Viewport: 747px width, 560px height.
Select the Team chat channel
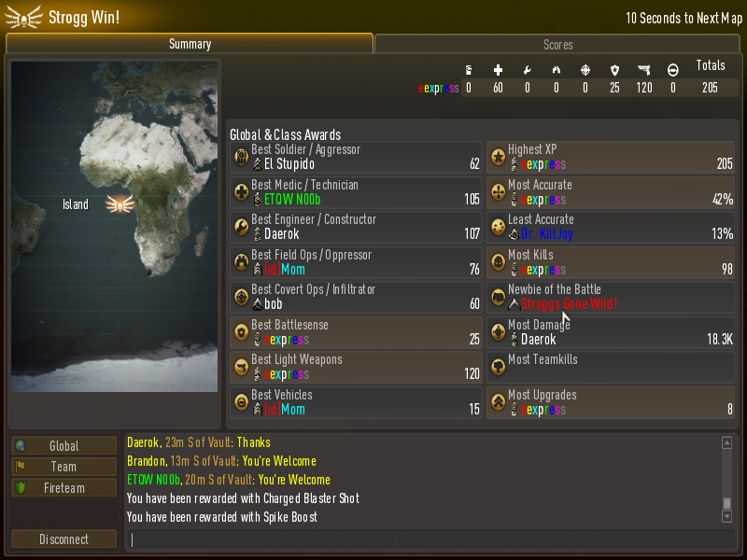pos(63,467)
